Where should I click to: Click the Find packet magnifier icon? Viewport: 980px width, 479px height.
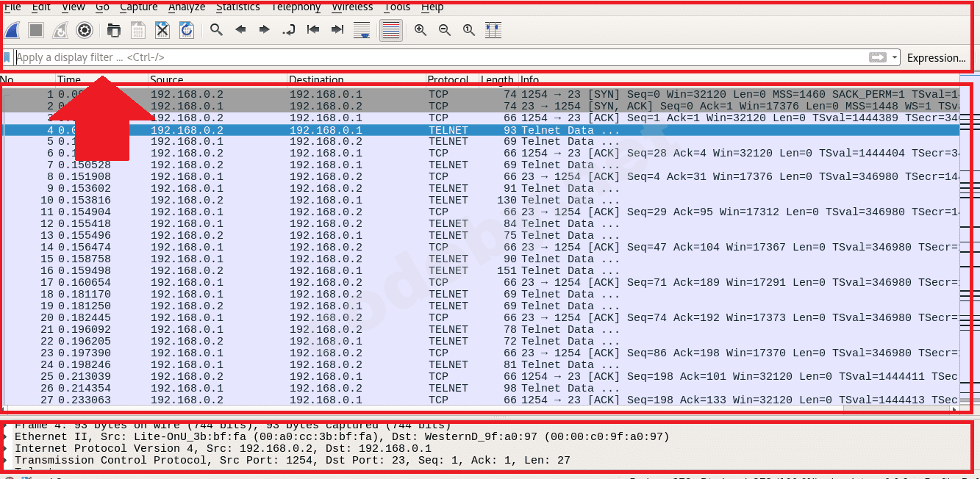click(x=216, y=30)
